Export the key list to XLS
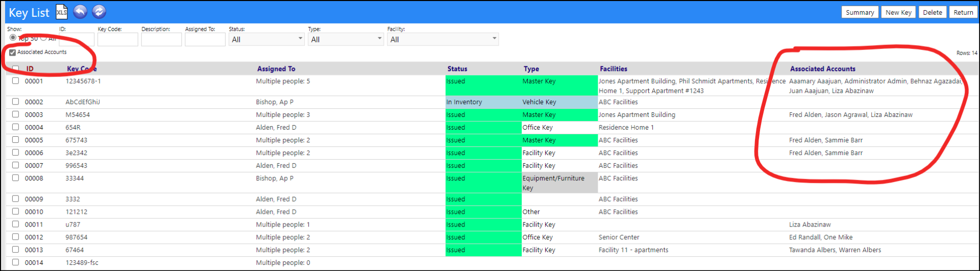The height and width of the screenshot is (271, 980). (61, 12)
